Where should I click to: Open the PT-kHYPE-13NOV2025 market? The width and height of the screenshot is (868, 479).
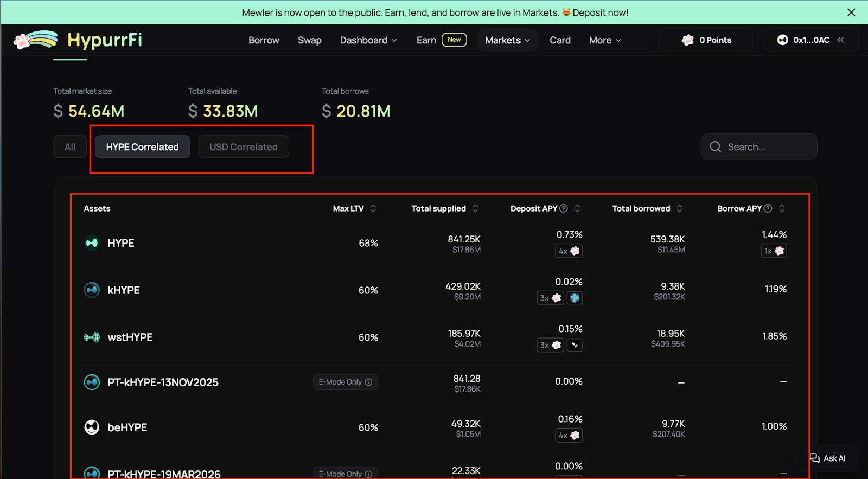click(436, 382)
